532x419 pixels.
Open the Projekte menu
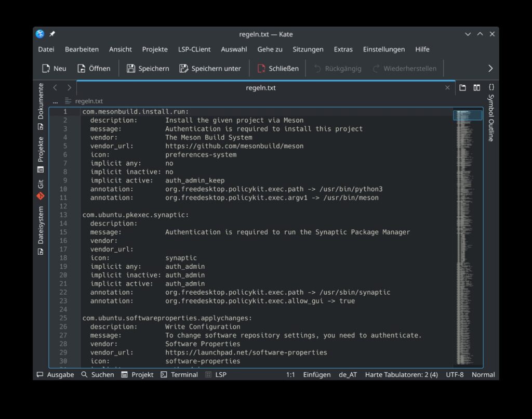click(x=155, y=49)
